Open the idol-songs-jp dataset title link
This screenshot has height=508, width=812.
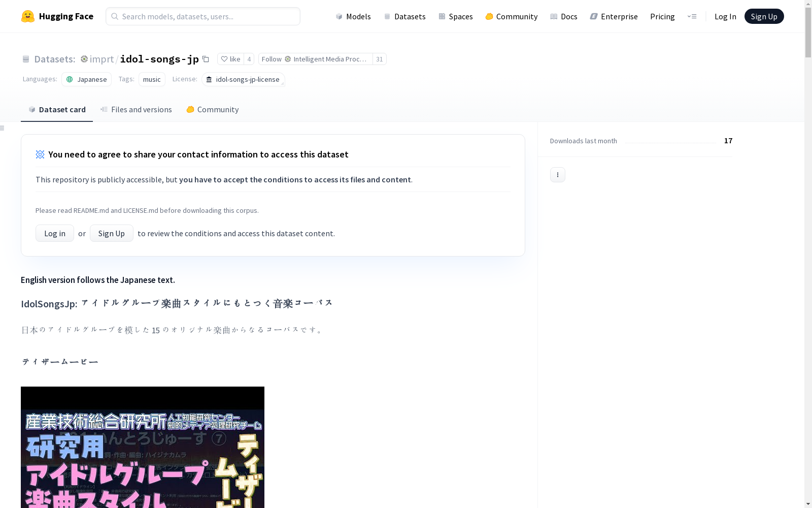click(x=159, y=59)
